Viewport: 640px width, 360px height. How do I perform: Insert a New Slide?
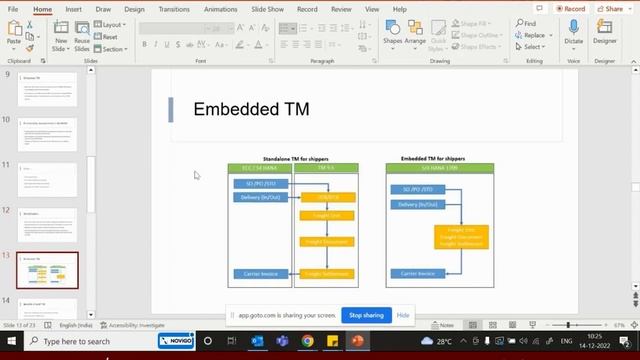(x=61, y=36)
